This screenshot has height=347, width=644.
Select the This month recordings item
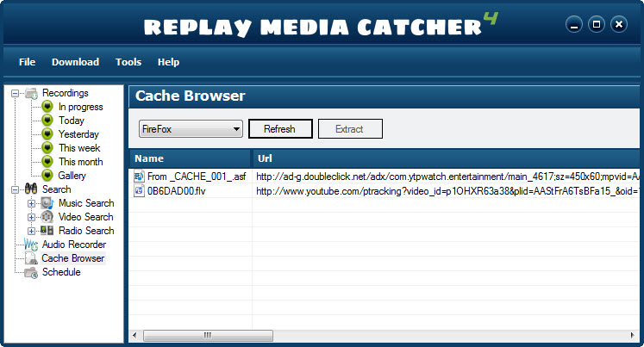pyautogui.click(x=81, y=162)
